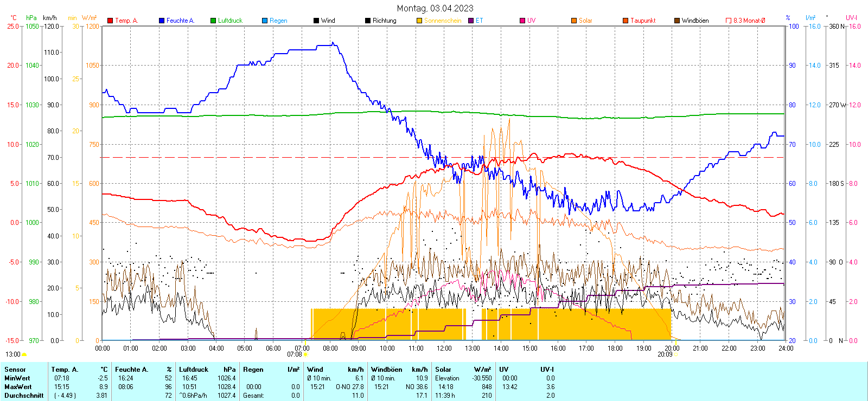Click the magenta UV legend swatch
The image size is (868, 401).
pyautogui.click(x=522, y=21)
